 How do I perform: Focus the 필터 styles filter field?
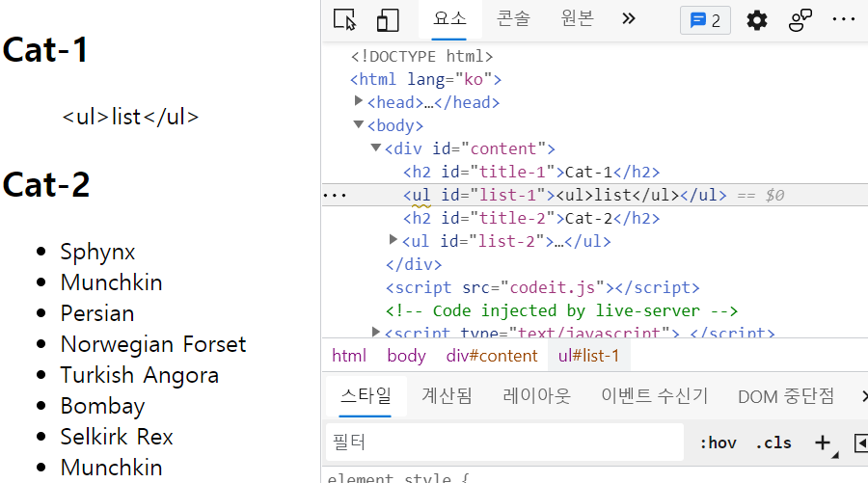pyautogui.click(x=504, y=443)
